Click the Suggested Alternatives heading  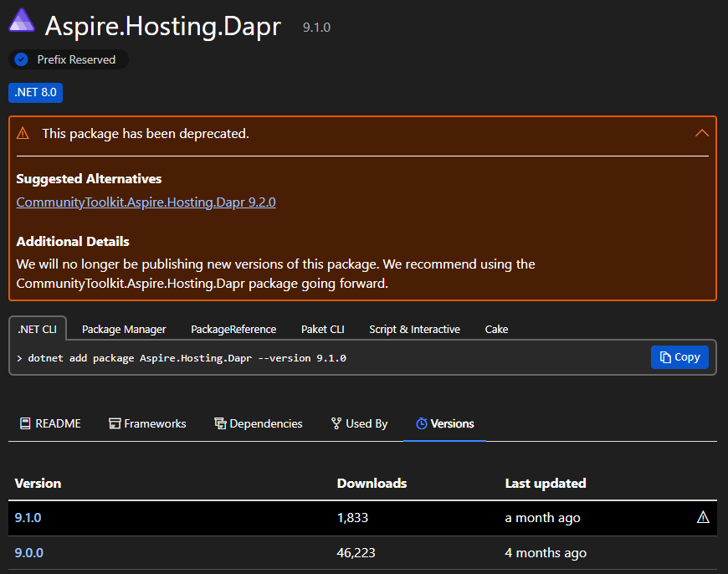89,179
